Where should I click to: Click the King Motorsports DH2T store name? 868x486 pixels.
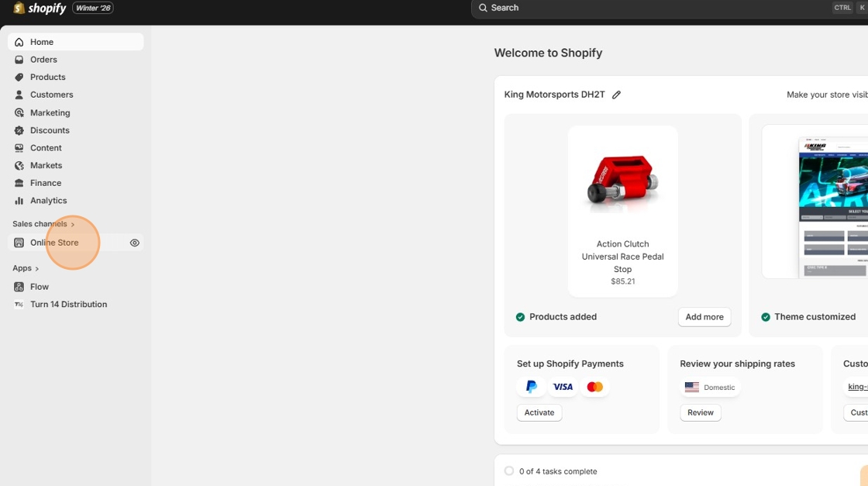[x=554, y=95]
